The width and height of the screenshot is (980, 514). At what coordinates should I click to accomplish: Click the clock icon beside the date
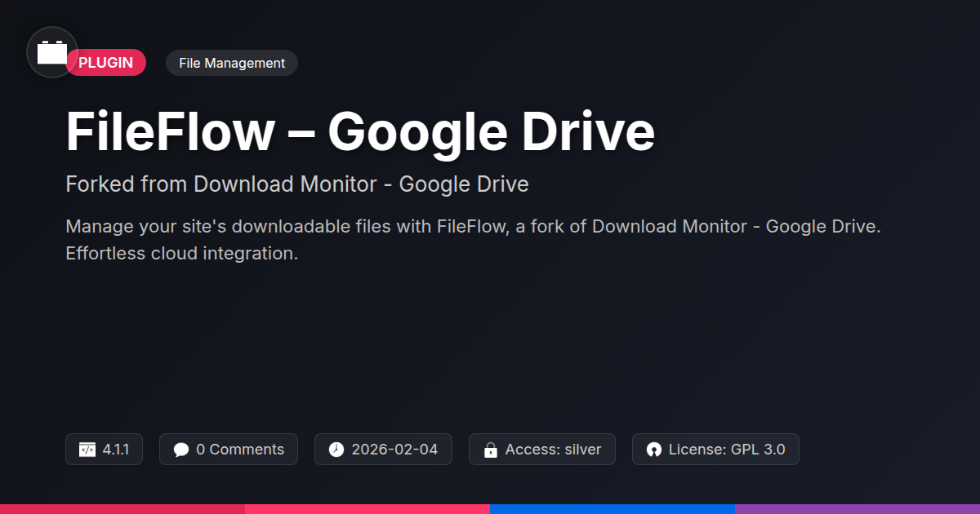pos(336,450)
